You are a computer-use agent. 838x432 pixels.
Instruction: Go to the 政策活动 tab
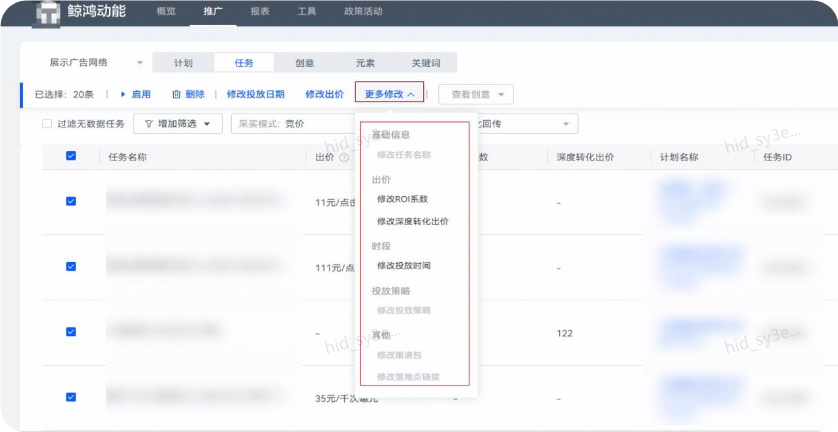pyautogui.click(x=363, y=11)
